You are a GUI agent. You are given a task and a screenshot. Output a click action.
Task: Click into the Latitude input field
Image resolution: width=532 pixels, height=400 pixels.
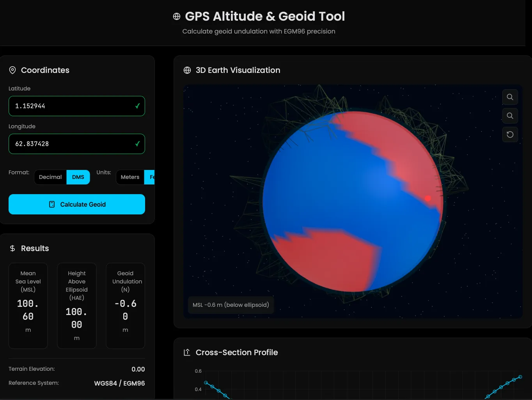[x=70, y=106]
